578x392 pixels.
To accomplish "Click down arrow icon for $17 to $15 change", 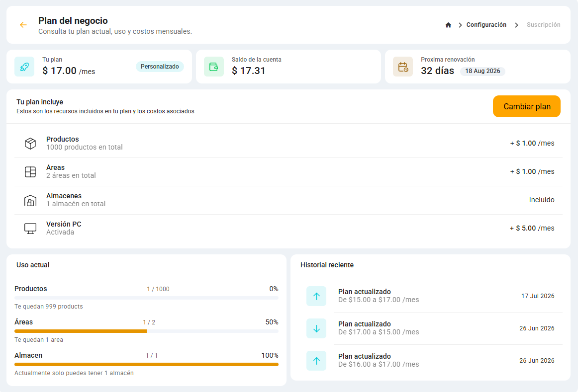I will tap(316, 328).
